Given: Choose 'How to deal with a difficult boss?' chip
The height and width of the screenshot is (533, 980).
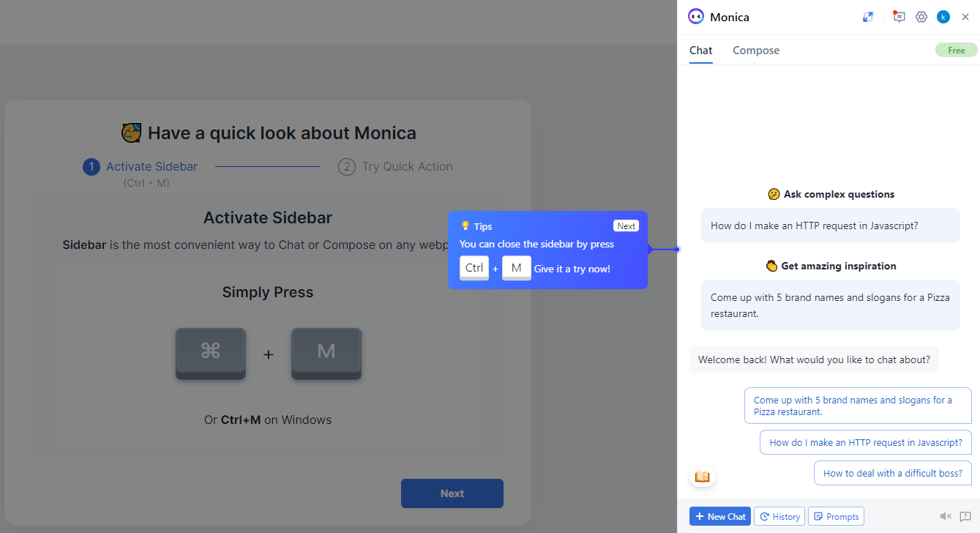Looking at the screenshot, I should (x=893, y=473).
